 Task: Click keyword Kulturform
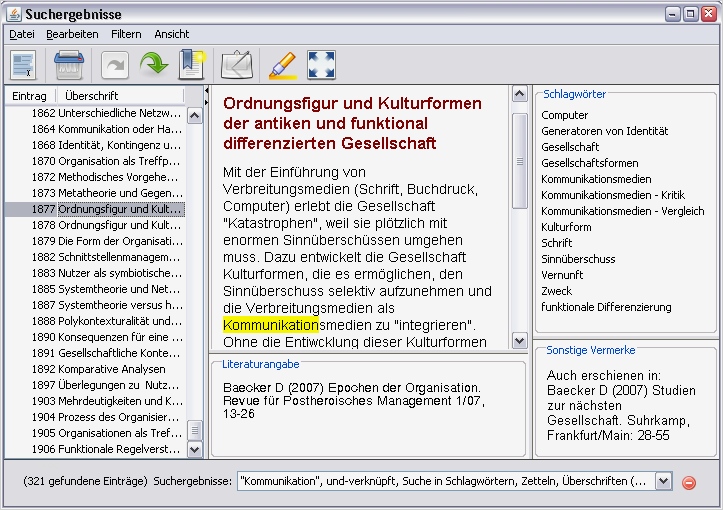coord(566,227)
